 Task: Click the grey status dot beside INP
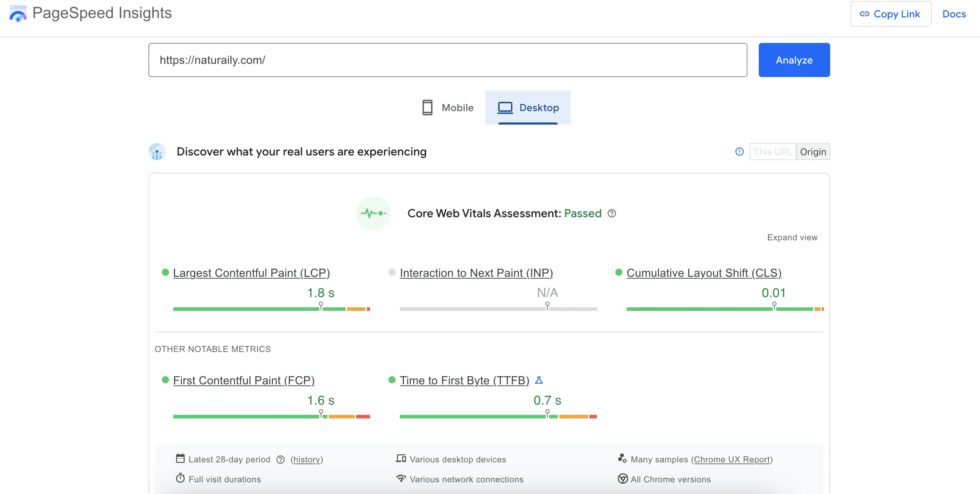click(x=392, y=272)
